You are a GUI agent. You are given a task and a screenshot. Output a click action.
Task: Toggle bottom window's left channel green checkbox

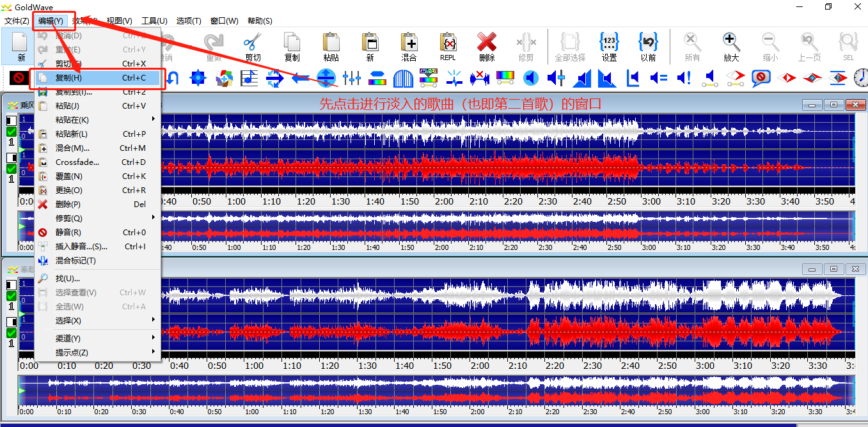tap(12, 296)
